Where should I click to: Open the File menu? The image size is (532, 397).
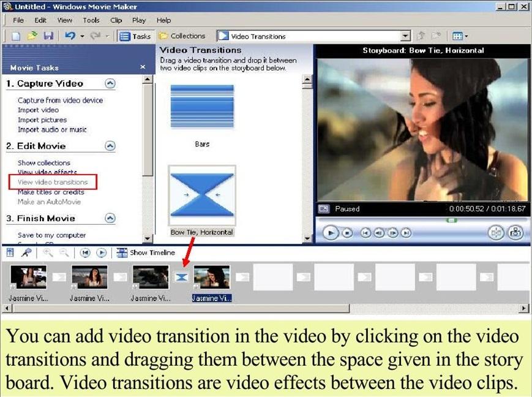pos(18,20)
